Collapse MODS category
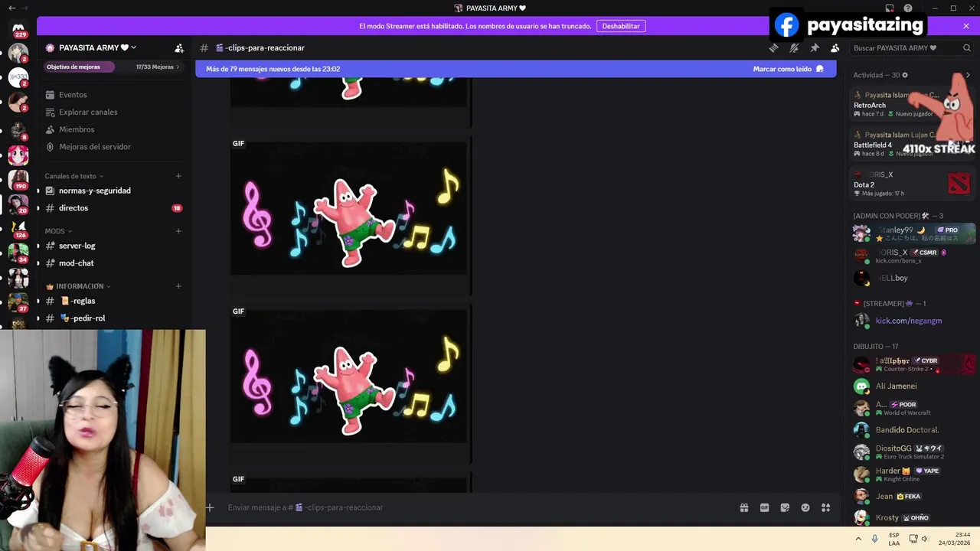Screen dimensions: 980x551 coord(58,231)
